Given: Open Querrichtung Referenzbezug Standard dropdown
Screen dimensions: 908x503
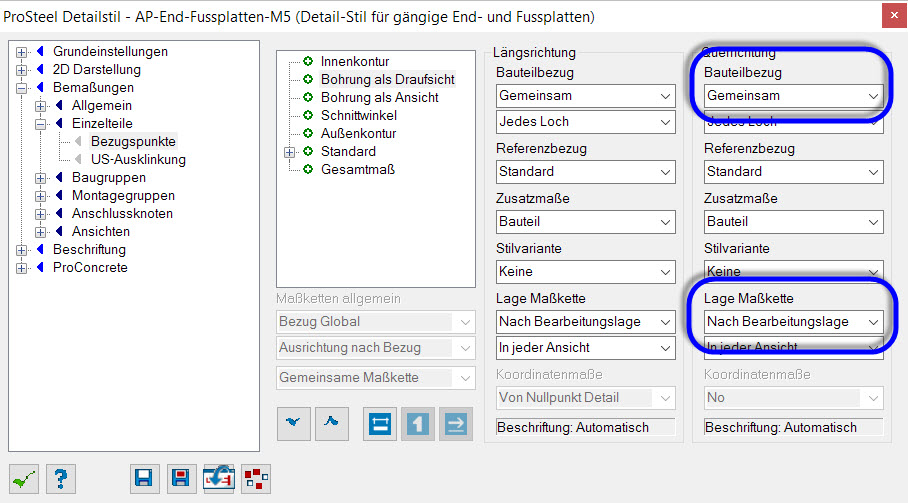Looking at the screenshot, I should [x=793, y=172].
